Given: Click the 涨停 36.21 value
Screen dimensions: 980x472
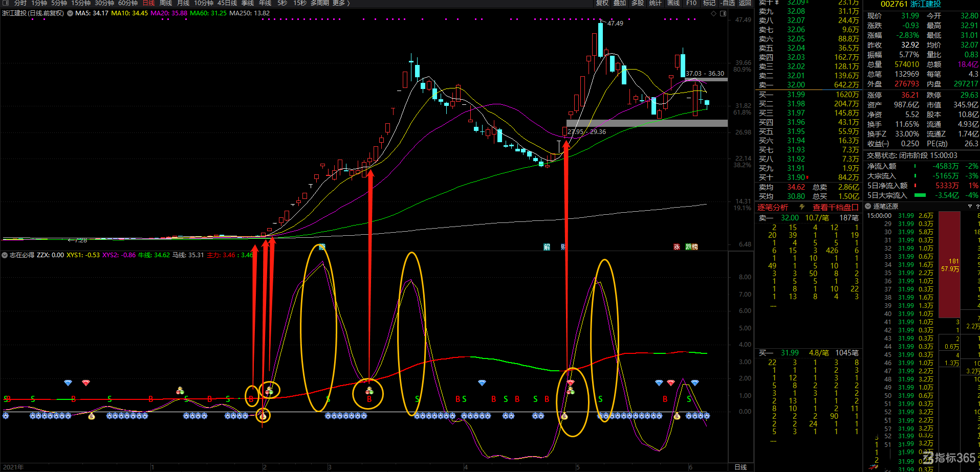Looking at the screenshot, I should click(x=910, y=95).
